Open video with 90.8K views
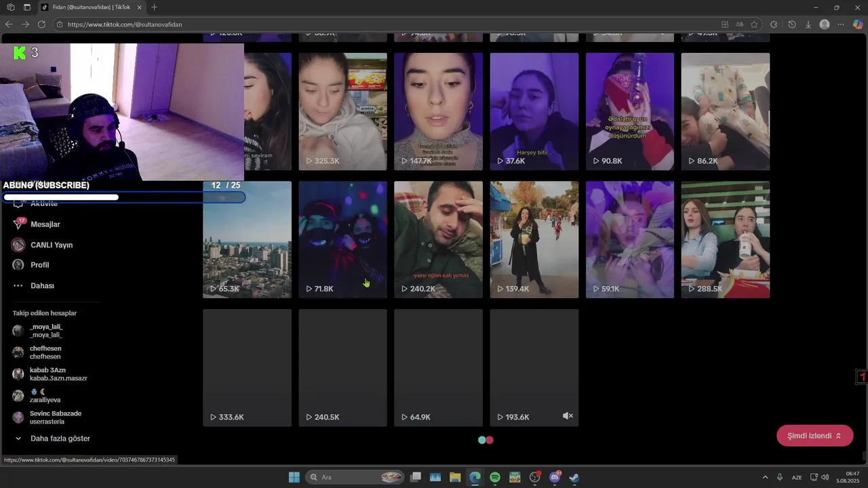The height and width of the screenshot is (488, 868). tap(630, 112)
